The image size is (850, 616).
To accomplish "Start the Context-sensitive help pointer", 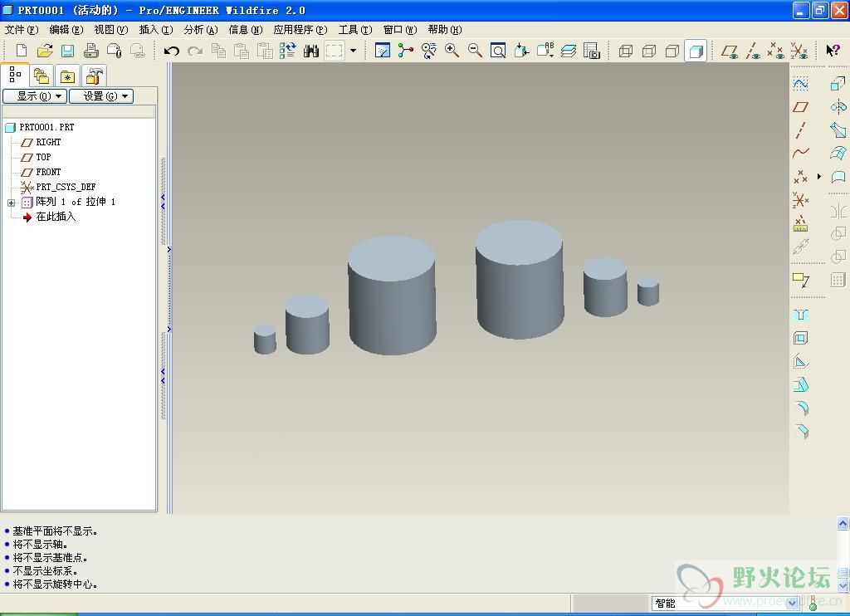I will coord(833,51).
